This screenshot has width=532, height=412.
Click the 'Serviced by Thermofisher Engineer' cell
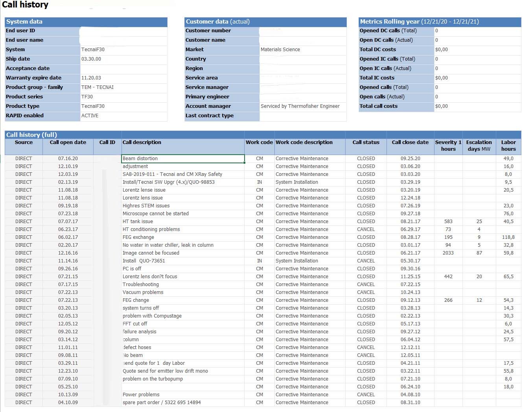click(303, 106)
